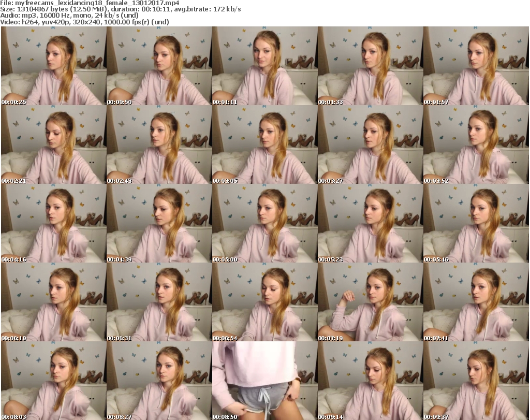
Task: Click the frame at timestamp 00:04:39
Action: (159, 224)
